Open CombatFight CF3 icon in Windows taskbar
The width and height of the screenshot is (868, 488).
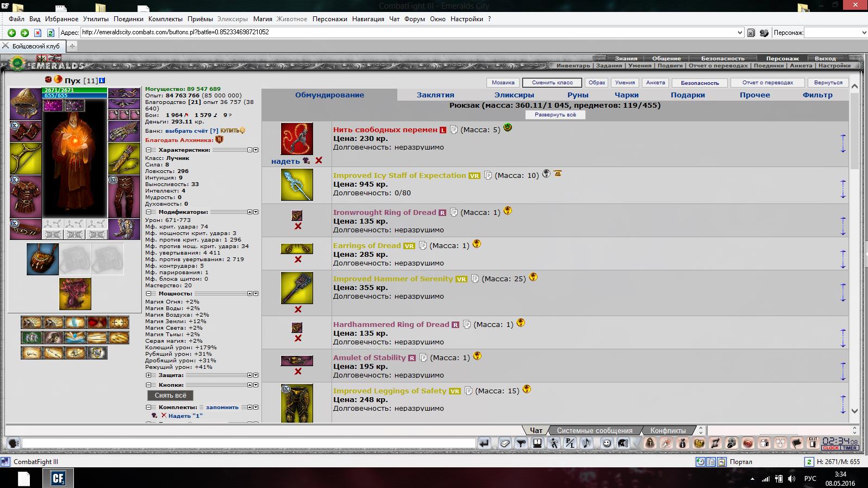point(58,478)
